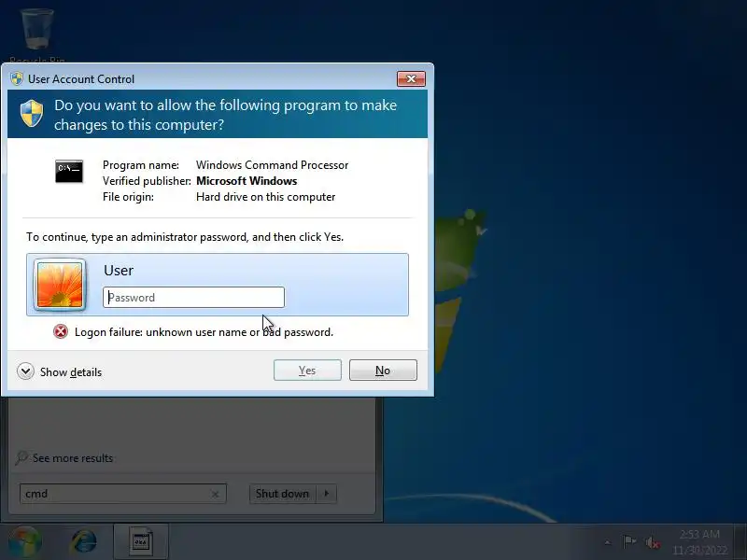
Task: Click the muted volume tray icon
Action: [x=652, y=542]
